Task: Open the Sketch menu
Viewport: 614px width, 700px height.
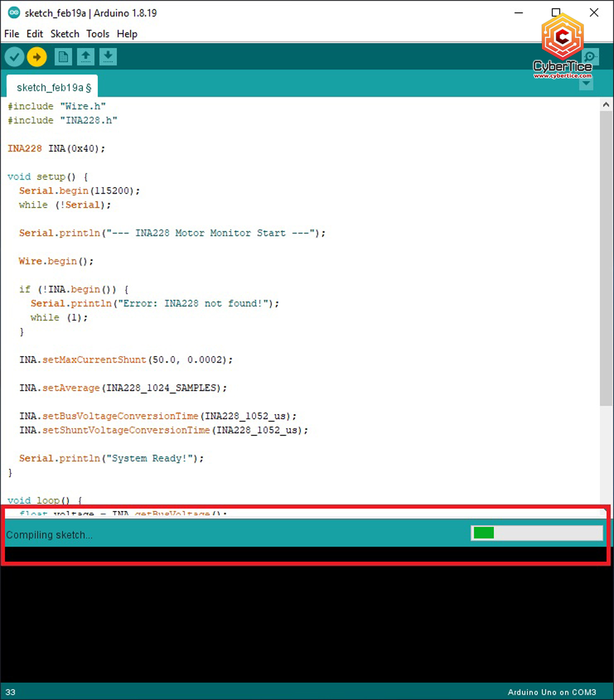Action: click(x=65, y=34)
